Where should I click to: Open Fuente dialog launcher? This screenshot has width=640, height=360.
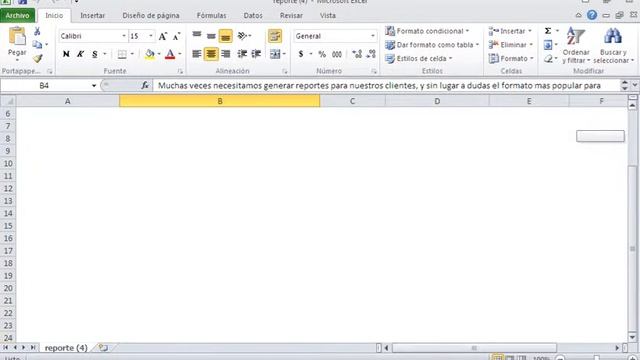pos(180,71)
